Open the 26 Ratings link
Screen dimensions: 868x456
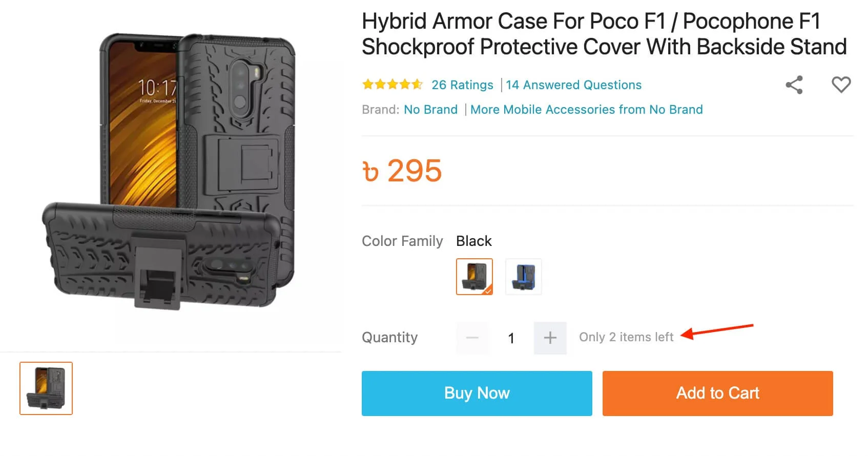[x=462, y=85]
